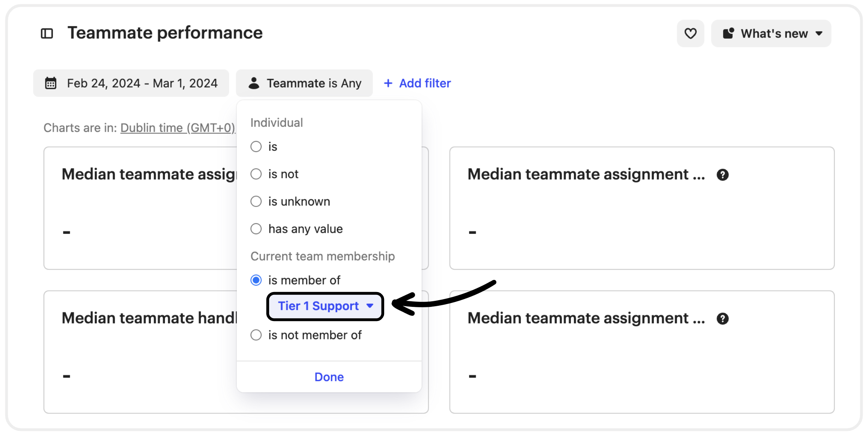Click the calendar icon in the date filter
The image size is (868, 438).
coord(51,83)
